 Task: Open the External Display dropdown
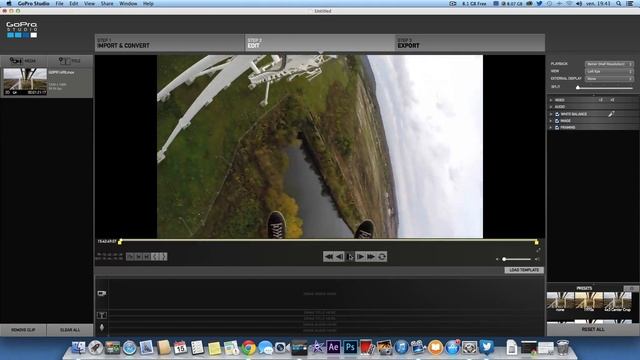609,78
